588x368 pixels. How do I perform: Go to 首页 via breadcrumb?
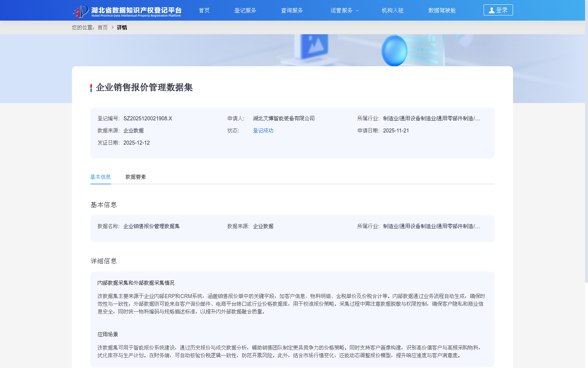pos(103,27)
